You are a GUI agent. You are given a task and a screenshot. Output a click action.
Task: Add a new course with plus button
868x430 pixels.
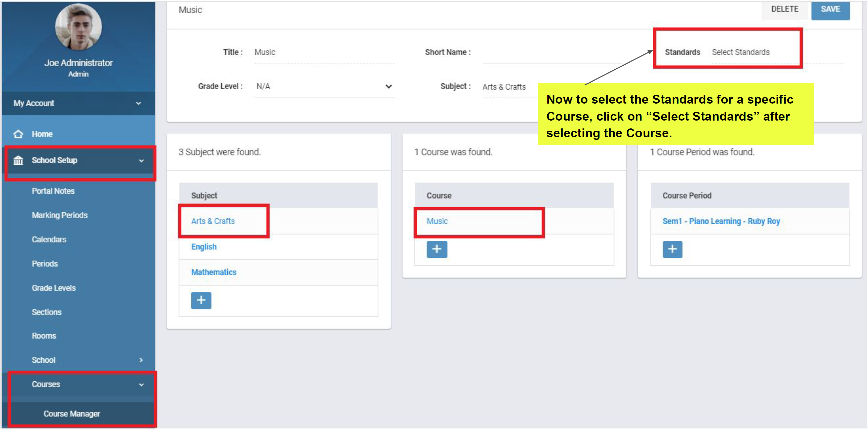click(437, 249)
